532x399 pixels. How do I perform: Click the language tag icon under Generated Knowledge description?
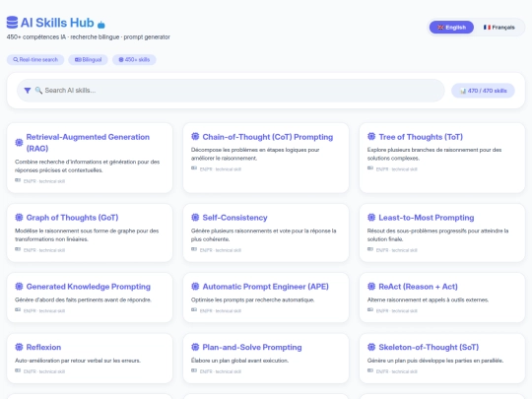(18, 310)
